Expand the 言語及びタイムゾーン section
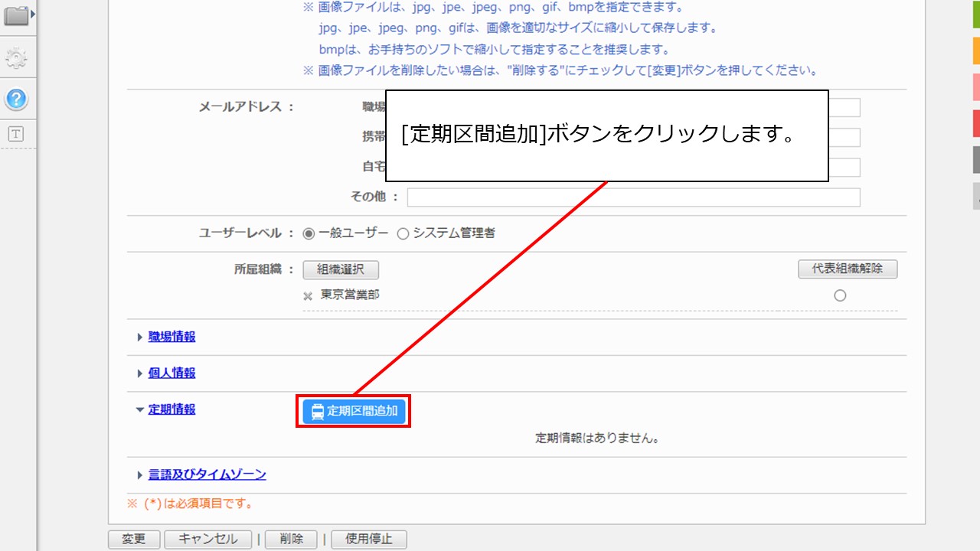This screenshot has width=980, height=551. 207,474
